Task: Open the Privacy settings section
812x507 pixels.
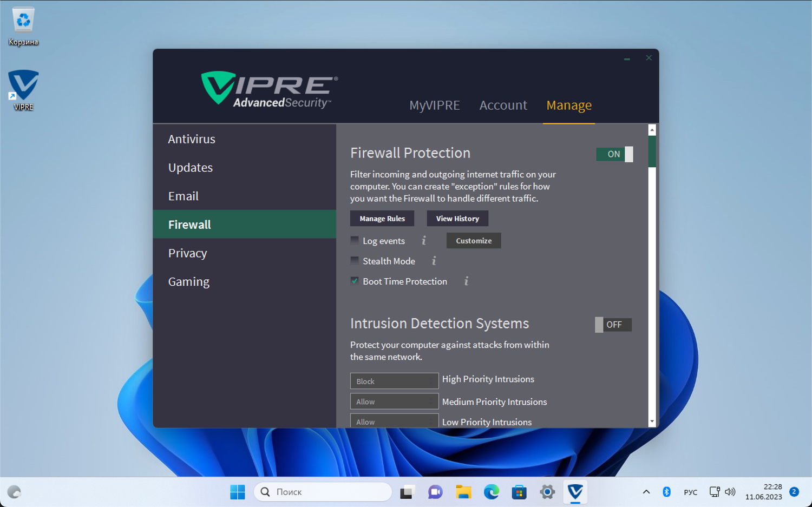Action: [245, 253]
